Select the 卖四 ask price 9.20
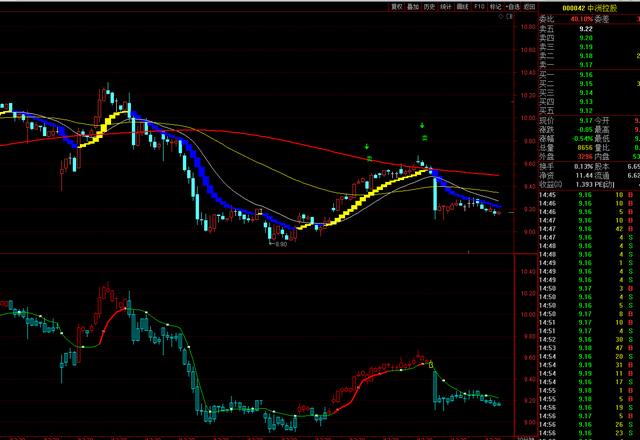The width and height of the screenshot is (640, 440). pyautogui.click(x=586, y=38)
